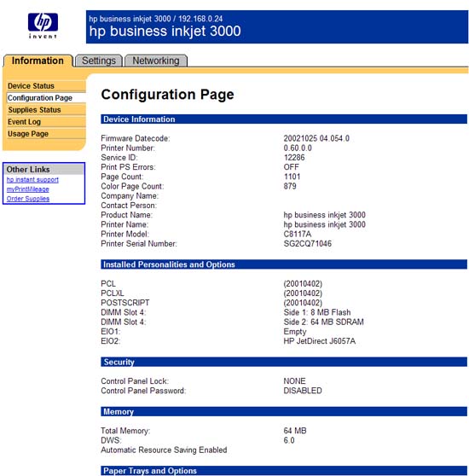Image resolution: width=469 pixels, height=476 pixels.
Task: Click printer number value 0.60.0.0
Action: point(298,148)
